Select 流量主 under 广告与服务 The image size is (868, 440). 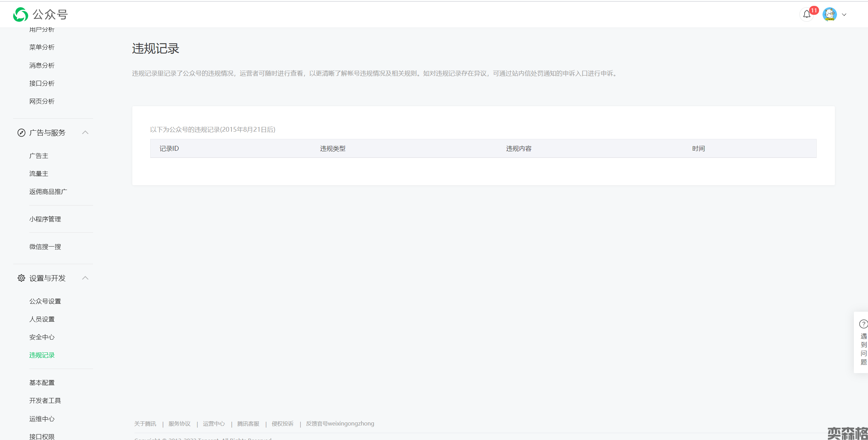(x=39, y=174)
